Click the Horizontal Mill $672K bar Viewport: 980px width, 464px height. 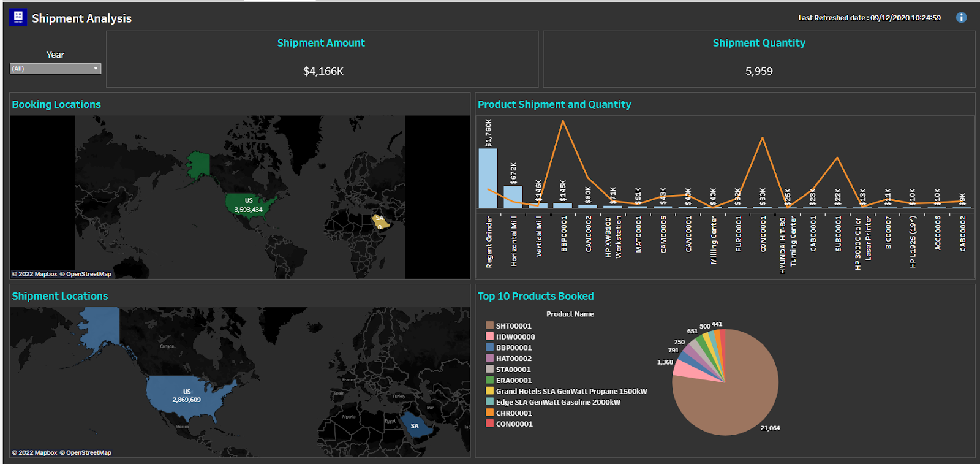(x=513, y=197)
